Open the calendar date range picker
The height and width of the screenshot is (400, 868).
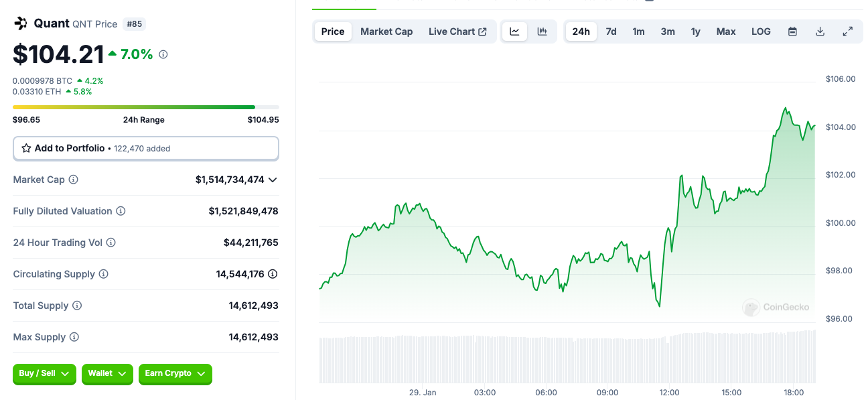(792, 31)
